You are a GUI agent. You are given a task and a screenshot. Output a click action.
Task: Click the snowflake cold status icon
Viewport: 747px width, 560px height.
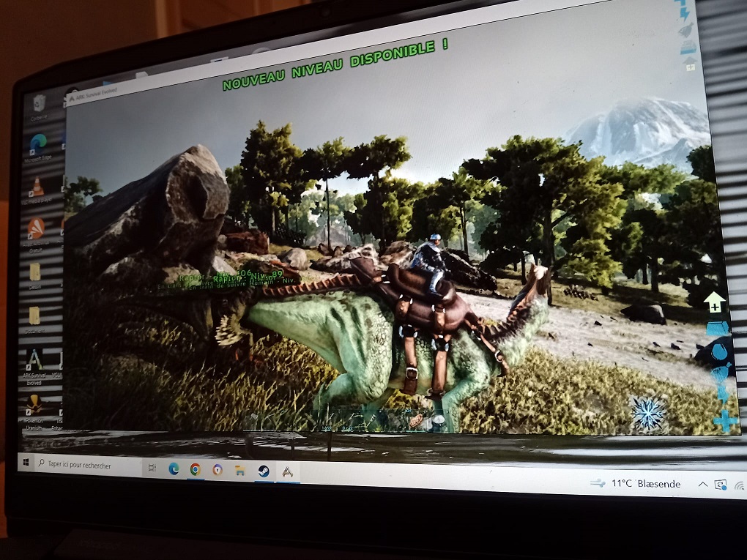pyautogui.click(x=648, y=414)
